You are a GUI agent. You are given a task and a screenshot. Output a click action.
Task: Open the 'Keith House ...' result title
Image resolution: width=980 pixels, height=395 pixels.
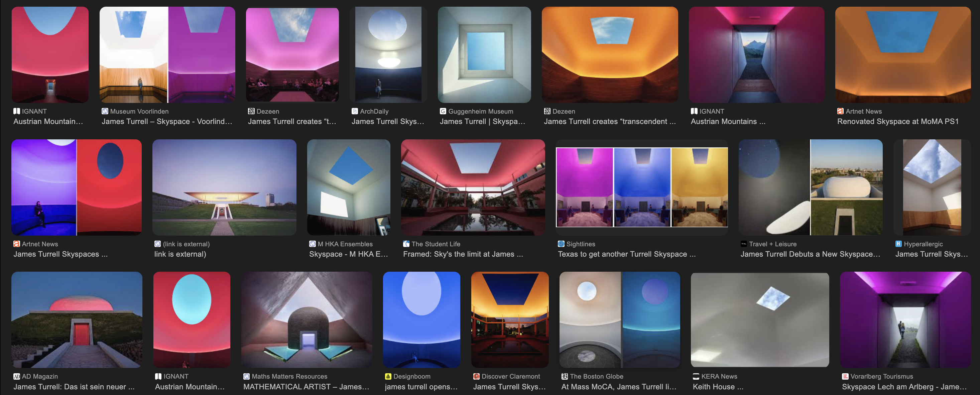[718, 387]
